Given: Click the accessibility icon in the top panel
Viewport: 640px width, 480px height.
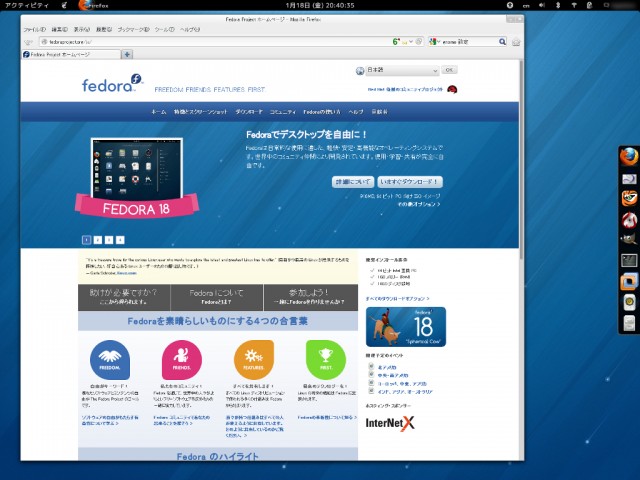Looking at the screenshot, I should pyautogui.click(x=510, y=5).
